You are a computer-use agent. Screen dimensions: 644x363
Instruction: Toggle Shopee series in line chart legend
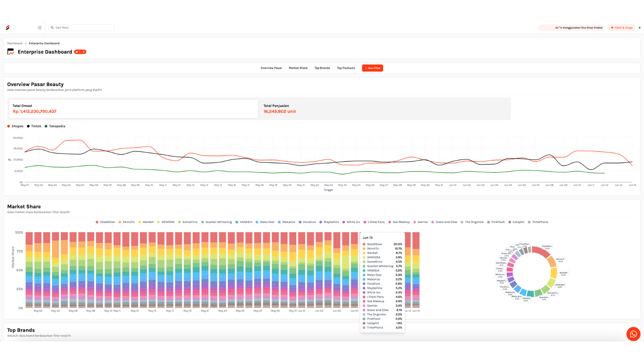pyautogui.click(x=15, y=127)
